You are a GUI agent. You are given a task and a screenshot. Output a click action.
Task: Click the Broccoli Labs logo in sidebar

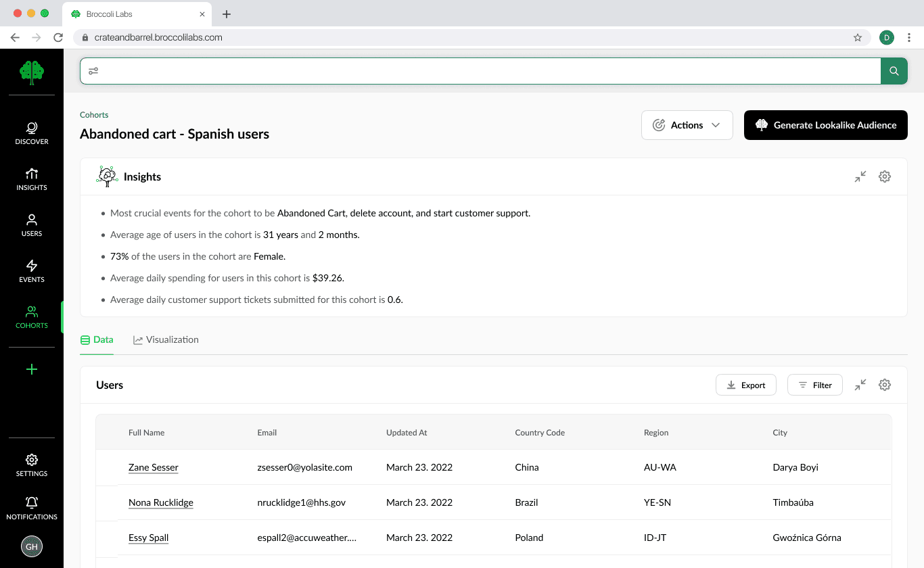(x=32, y=72)
